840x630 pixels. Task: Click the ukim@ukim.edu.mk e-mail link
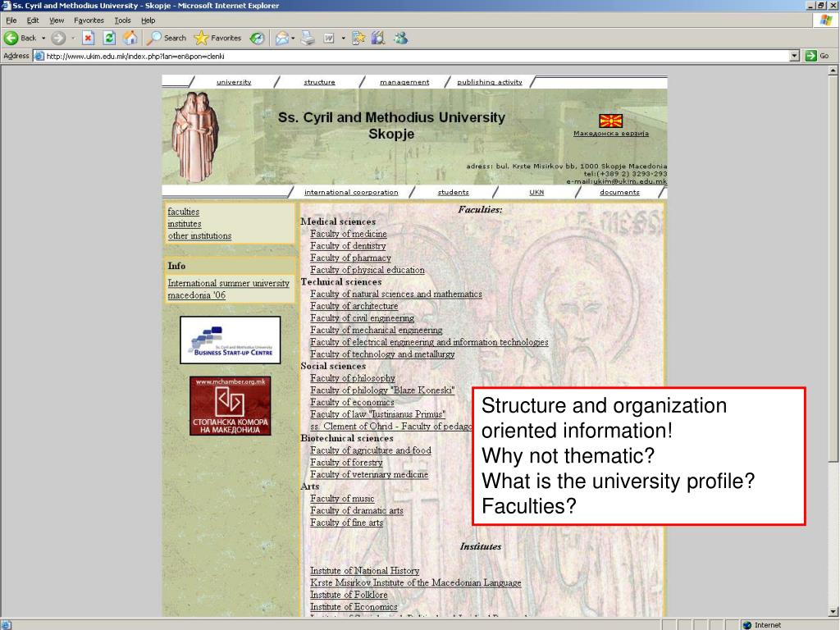pyautogui.click(x=629, y=181)
